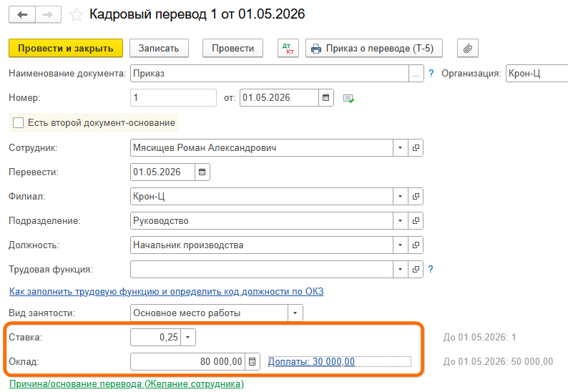Click the Номер input field

174,98
